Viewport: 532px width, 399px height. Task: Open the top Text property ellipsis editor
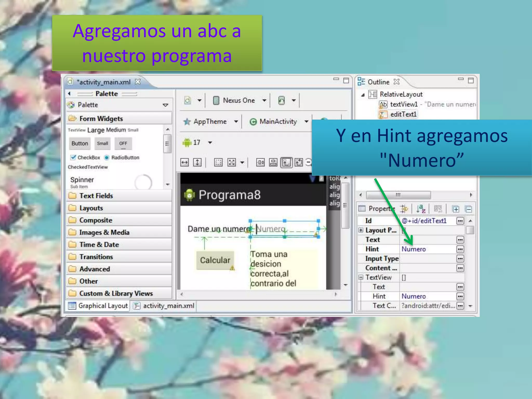pos(460,240)
